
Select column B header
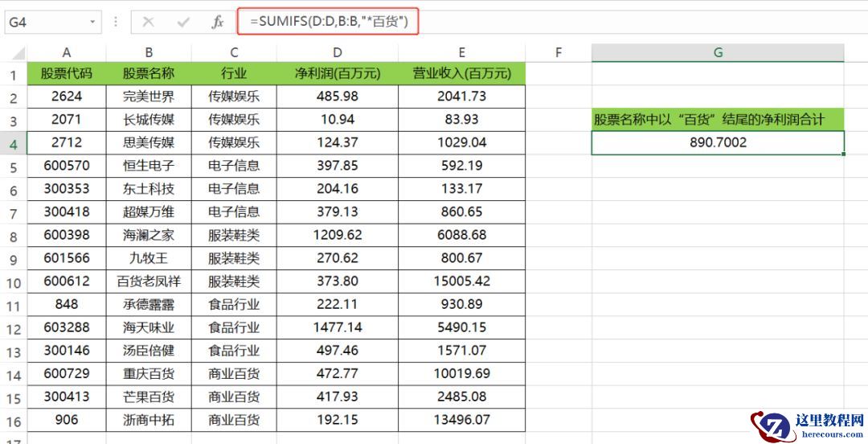[x=149, y=52]
